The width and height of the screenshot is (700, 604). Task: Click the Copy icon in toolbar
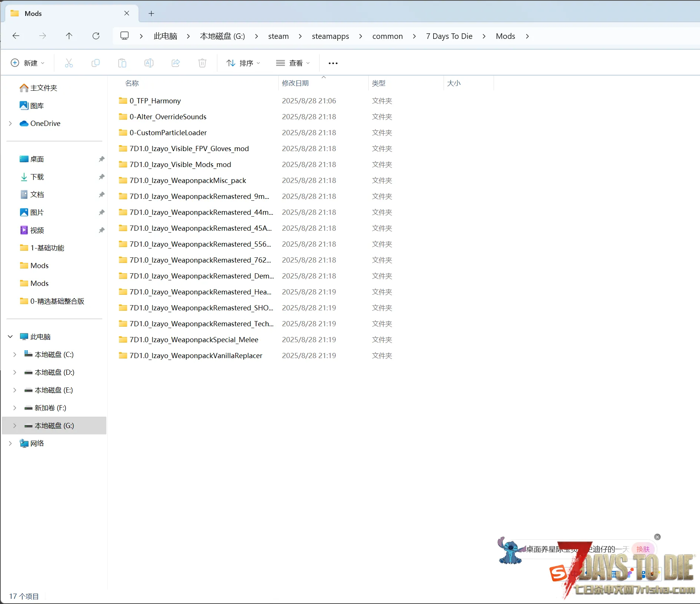pyautogui.click(x=96, y=63)
